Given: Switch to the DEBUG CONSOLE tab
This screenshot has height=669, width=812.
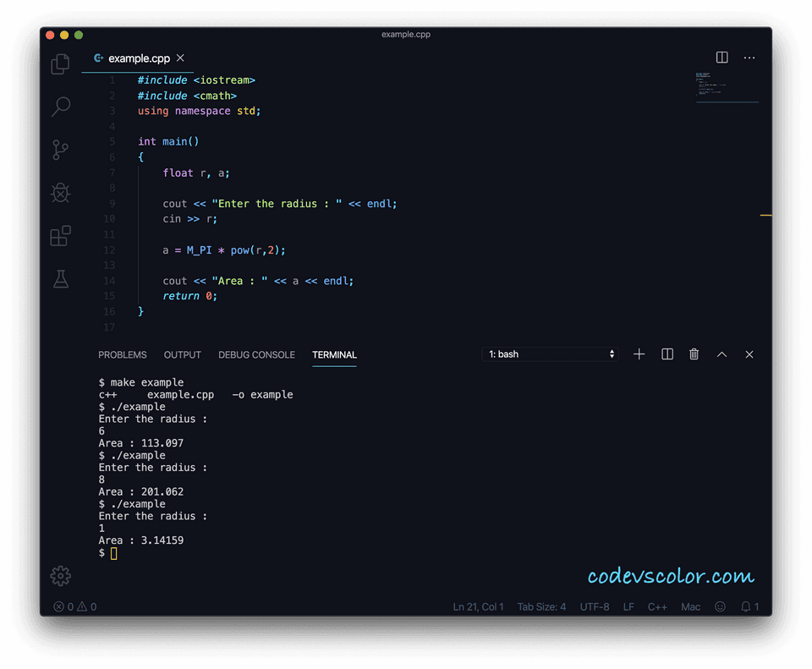Looking at the screenshot, I should click(256, 355).
